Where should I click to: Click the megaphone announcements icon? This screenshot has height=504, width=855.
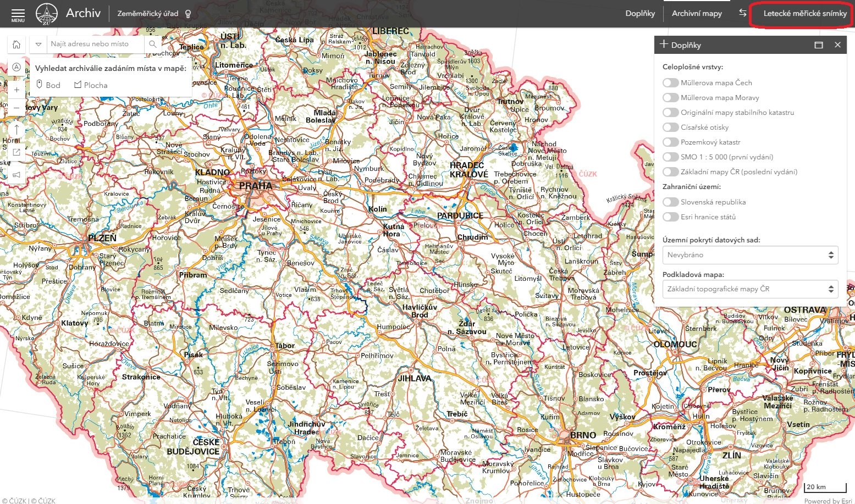click(16, 175)
